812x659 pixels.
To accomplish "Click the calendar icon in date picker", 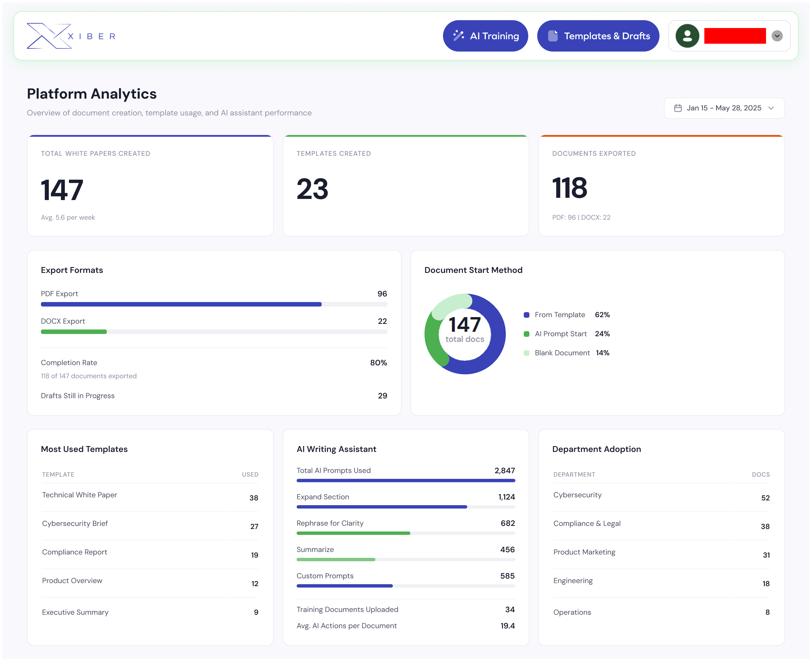I will [677, 108].
